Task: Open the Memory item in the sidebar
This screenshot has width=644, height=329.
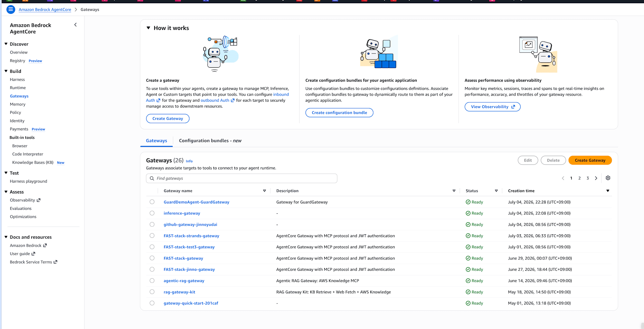Action: (18, 104)
